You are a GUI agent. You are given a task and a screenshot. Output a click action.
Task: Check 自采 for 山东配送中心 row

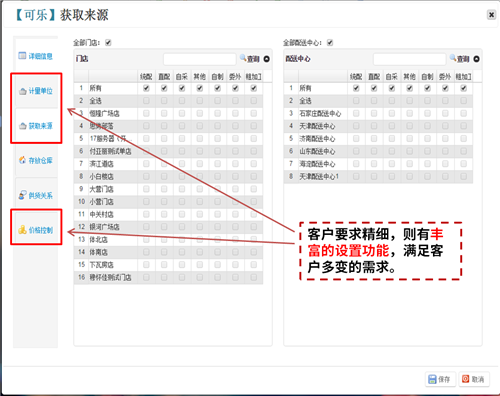point(392,151)
